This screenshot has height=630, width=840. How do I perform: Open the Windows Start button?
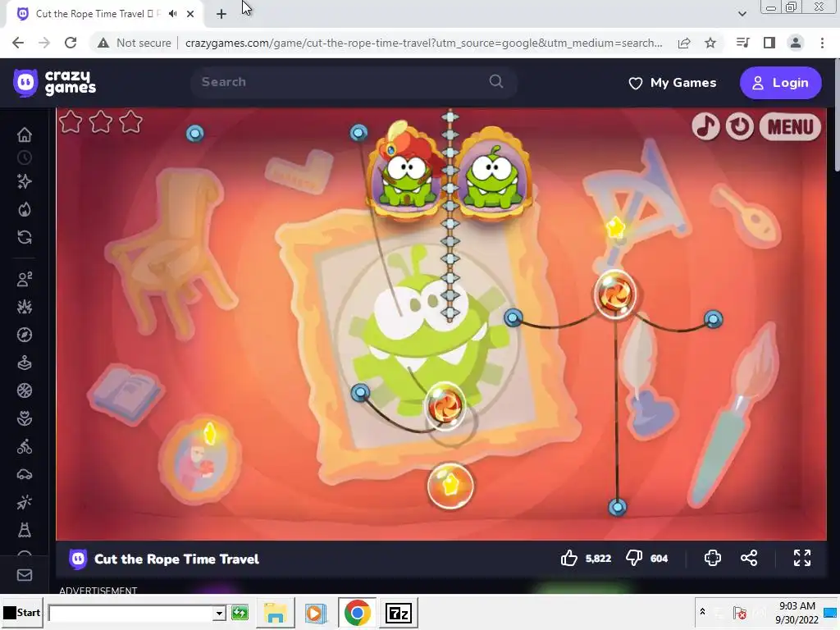click(x=22, y=612)
